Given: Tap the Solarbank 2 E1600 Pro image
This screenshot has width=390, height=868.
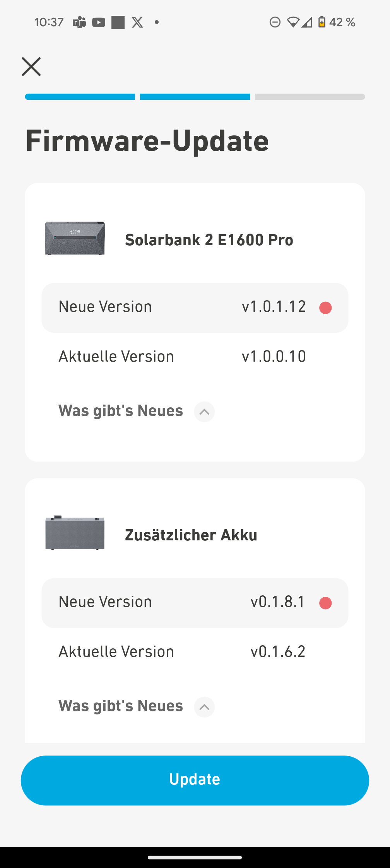Looking at the screenshot, I should coord(75,238).
